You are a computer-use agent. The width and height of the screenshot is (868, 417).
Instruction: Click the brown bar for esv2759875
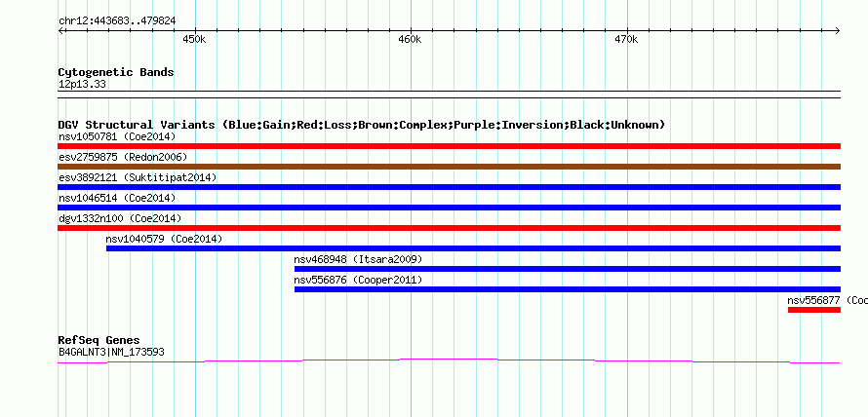[449, 167]
